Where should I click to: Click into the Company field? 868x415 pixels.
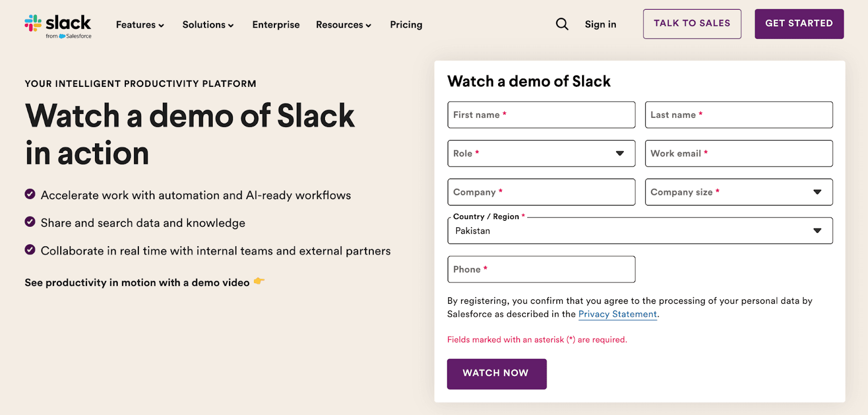pos(541,192)
